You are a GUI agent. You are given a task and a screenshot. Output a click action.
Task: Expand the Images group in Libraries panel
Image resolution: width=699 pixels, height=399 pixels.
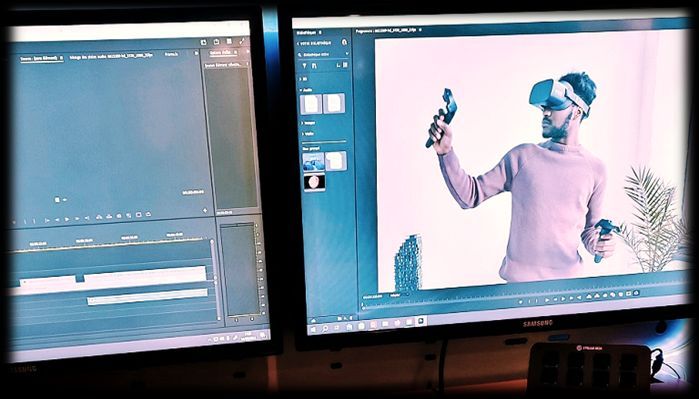click(302, 123)
